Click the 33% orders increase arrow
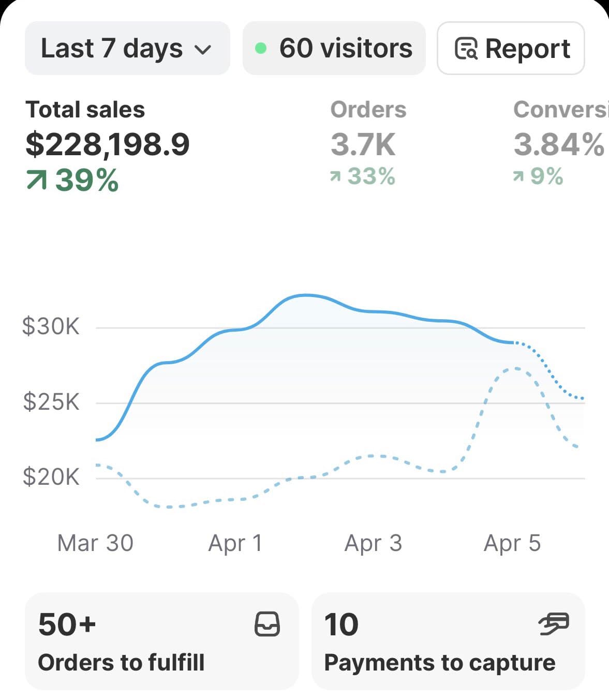 (336, 177)
